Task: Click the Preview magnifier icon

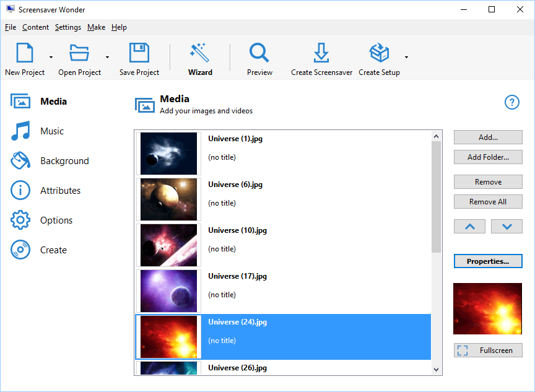Action: (x=259, y=53)
